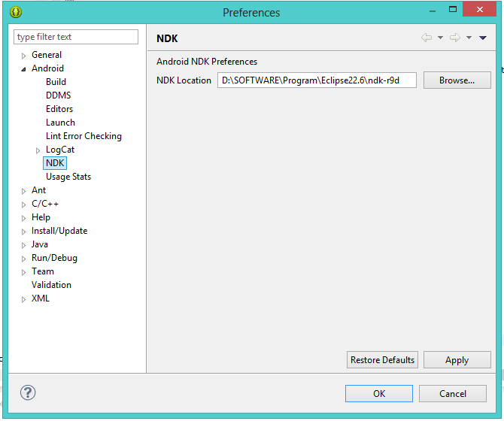
Task: Open the Editors preferences page
Action: [x=59, y=109]
